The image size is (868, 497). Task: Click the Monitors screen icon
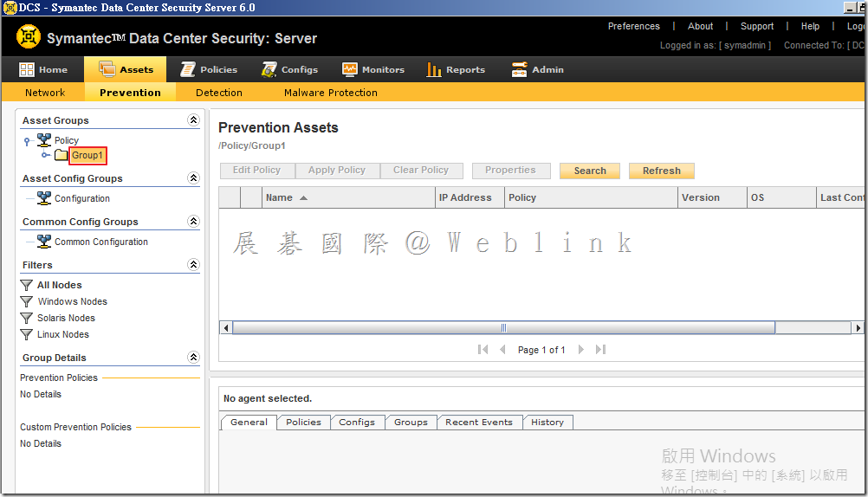point(350,69)
